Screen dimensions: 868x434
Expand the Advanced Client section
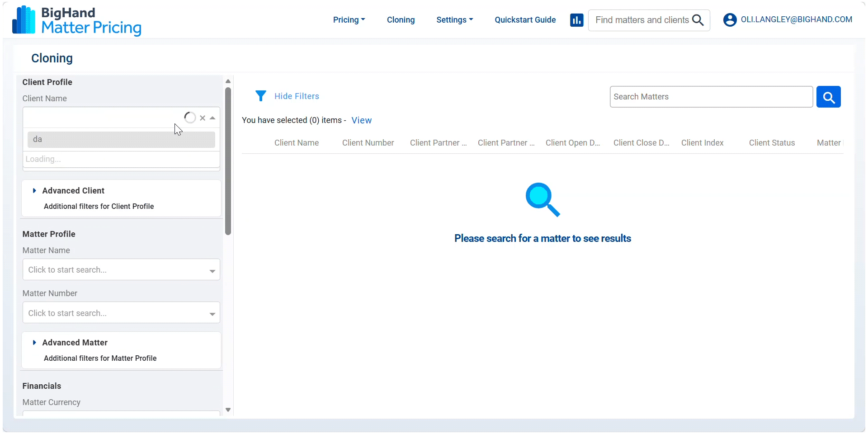coord(73,191)
